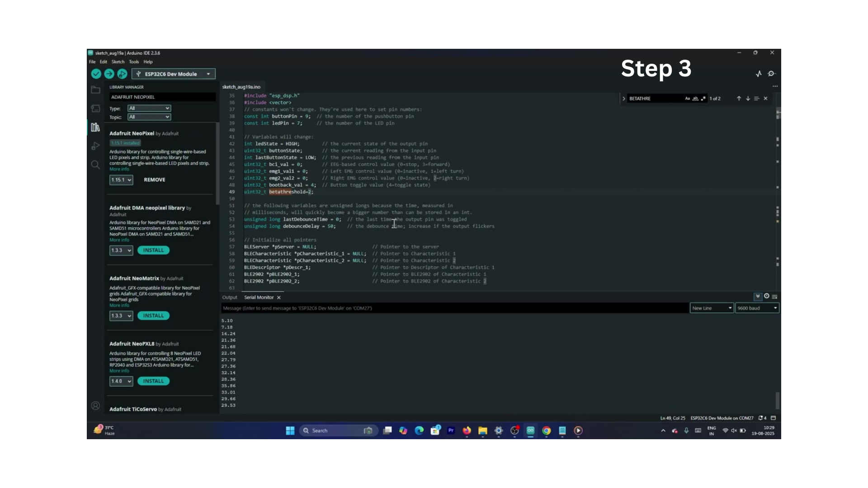Open the Boards Manager sidebar icon
The height and width of the screenshot is (488, 868).
pyautogui.click(x=95, y=108)
